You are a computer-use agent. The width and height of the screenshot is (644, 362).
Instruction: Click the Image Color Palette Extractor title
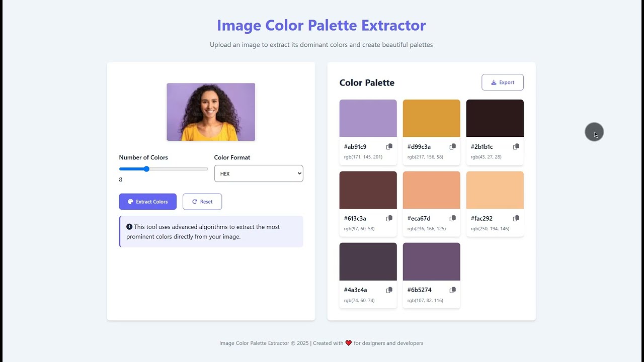point(321,25)
